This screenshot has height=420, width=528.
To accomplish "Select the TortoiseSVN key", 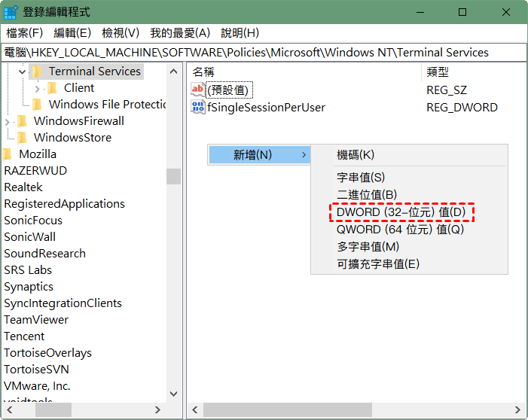I will (x=36, y=370).
